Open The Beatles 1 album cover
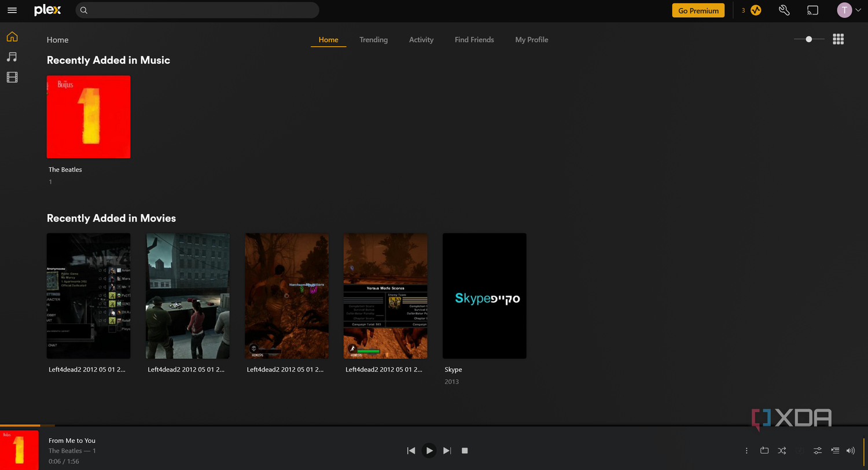This screenshot has height=470, width=868. click(89, 117)
